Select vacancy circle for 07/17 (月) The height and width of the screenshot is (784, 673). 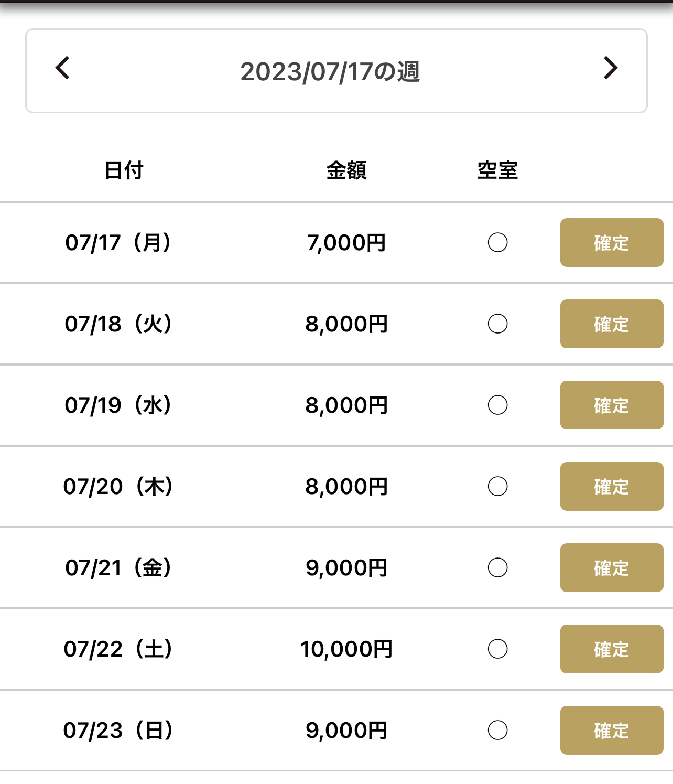497,243
